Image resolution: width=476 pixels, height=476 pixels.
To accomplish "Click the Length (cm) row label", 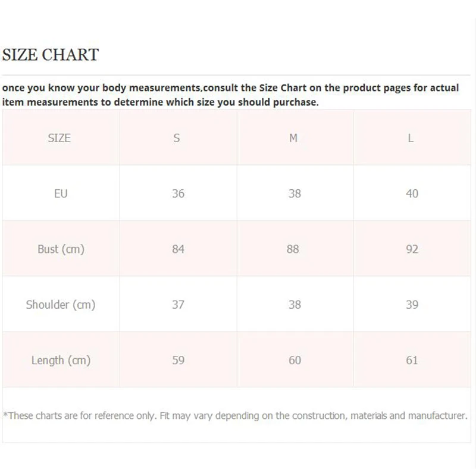I will [61, 360].
